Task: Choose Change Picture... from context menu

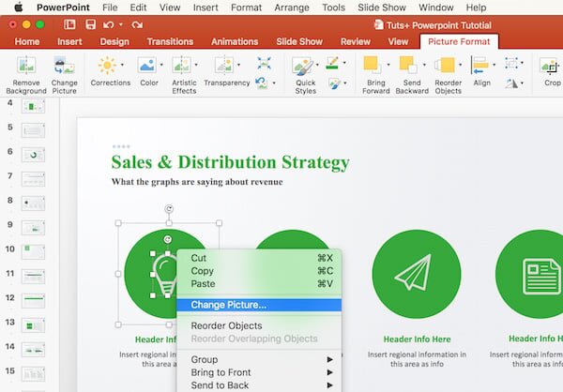Action: [x=229, y=305]
